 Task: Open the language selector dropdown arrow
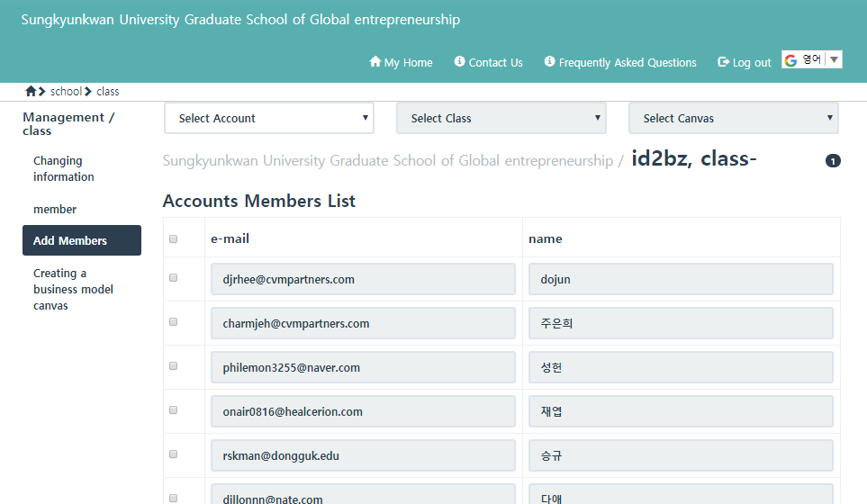coord(834,59)
